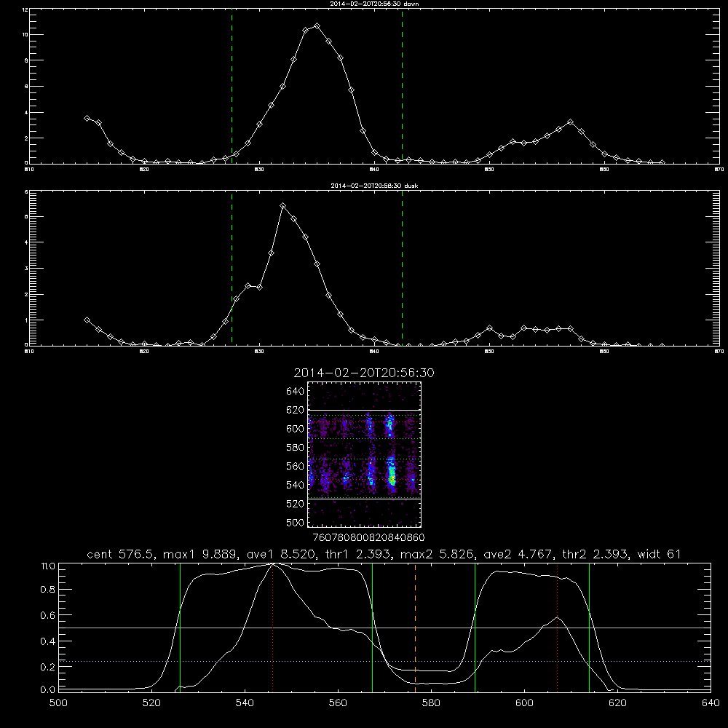This screenshot has height=728, width=728.
Task: Click the y-axis label 0.4 of bottom plot
Action: pos(48,641)
